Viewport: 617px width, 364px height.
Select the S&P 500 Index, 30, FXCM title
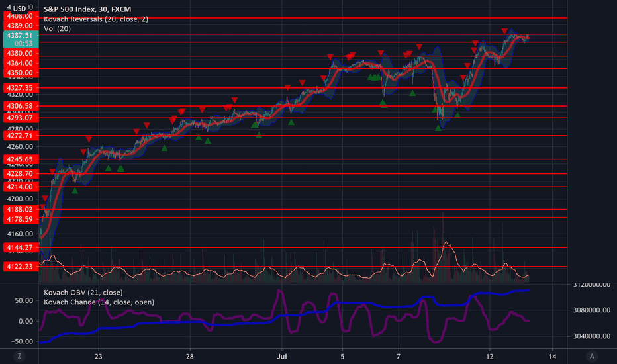[87, 9]
